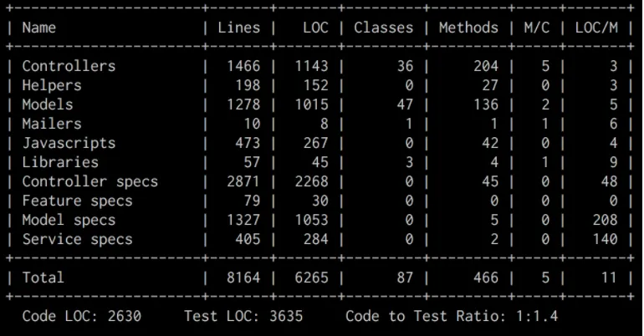Select the Libraries row label
This screenshot has width=644, height=336.
pyautogui.click(x=60, y=162)
